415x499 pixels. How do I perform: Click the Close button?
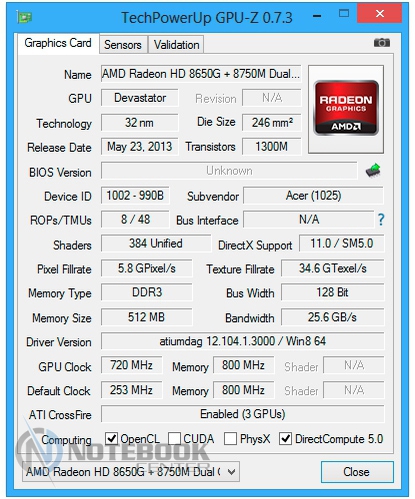tap(357, 472)
